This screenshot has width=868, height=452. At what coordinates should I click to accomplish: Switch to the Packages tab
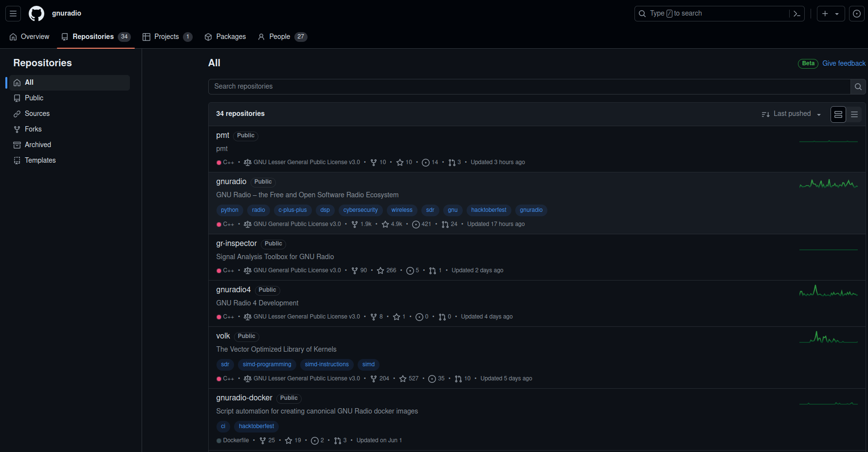click(225, 37)
